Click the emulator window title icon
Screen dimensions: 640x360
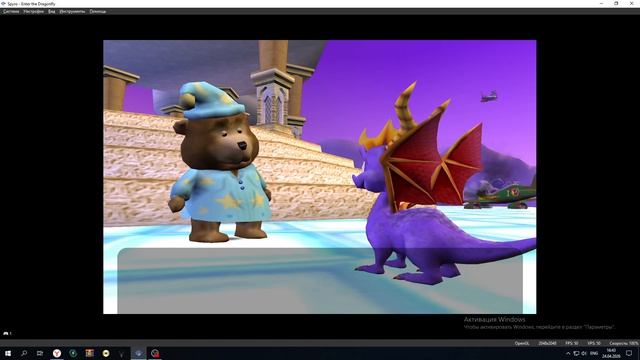3,4
